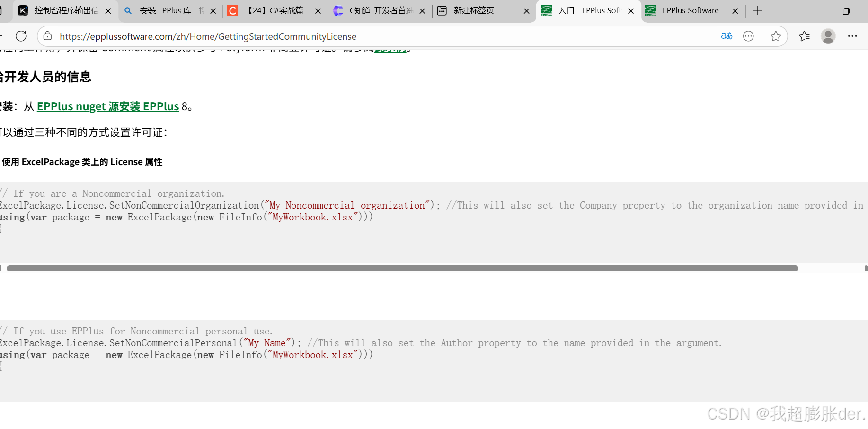Open the user profile avatar
Screen dimensions: 868x429
(x=828, y=36)
